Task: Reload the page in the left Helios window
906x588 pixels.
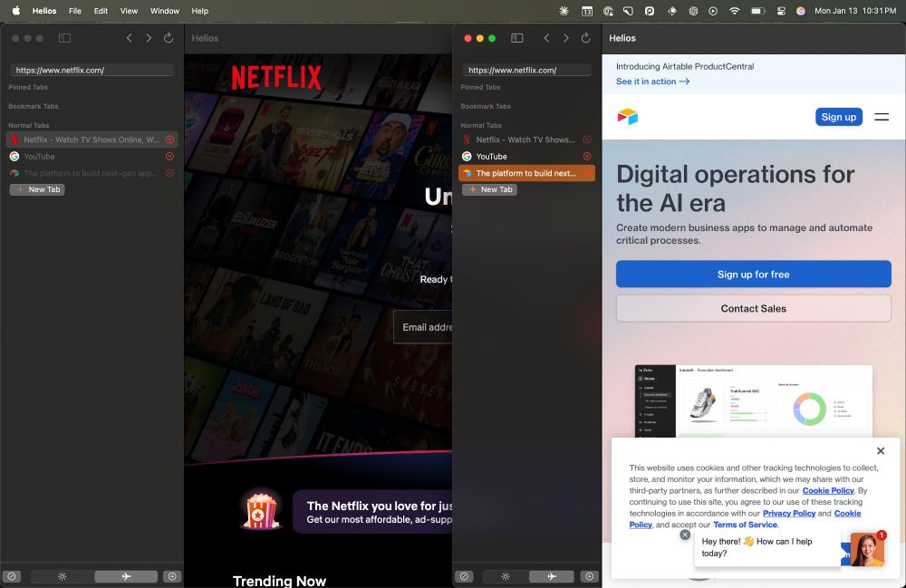Action: 169,37
